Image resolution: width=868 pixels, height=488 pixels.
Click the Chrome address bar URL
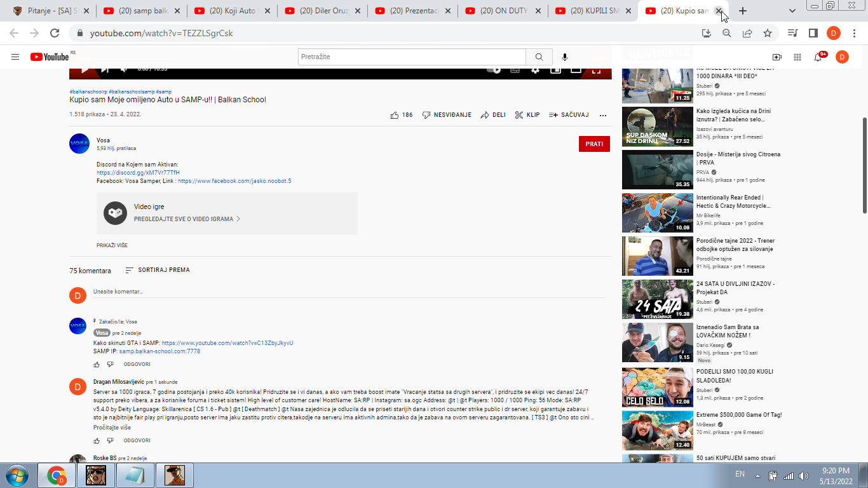pos(161,33)
